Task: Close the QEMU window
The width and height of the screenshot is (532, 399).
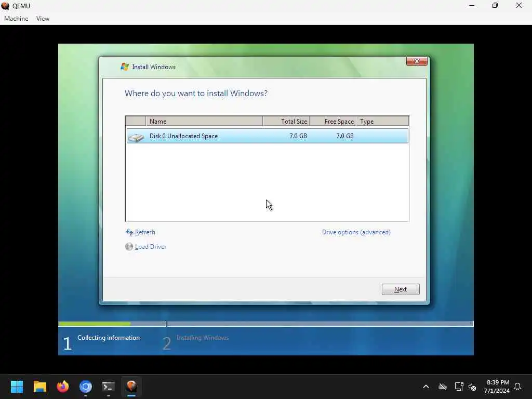Action: (x=519, y=5)
